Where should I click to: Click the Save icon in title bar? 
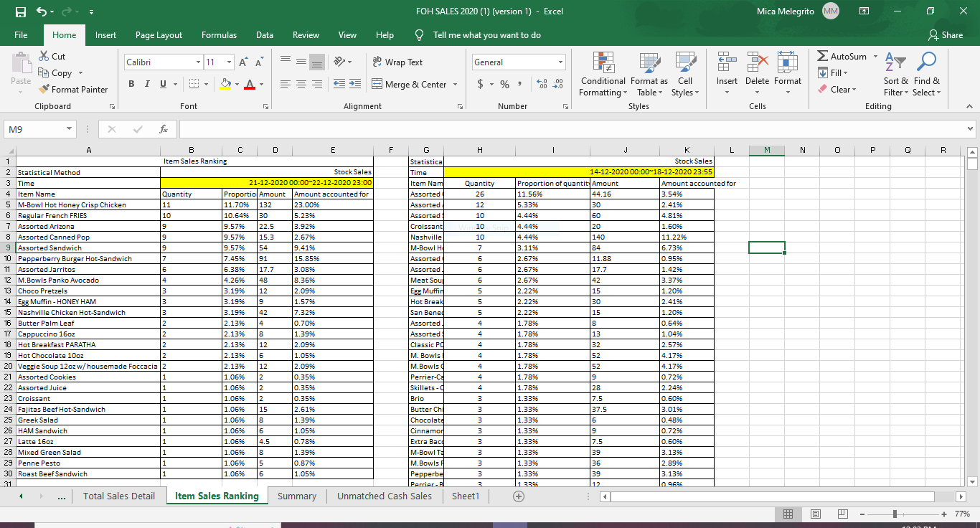pyautogui.click(x=22, y=11)
